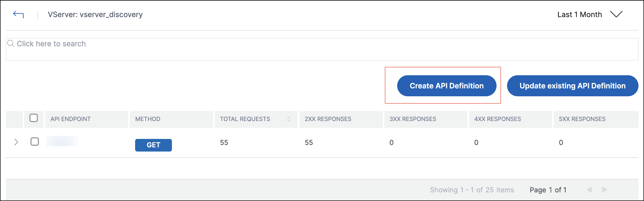Sort by Total Requests column arrows
This screenshot has width=644, height=201.
(289, 119)
